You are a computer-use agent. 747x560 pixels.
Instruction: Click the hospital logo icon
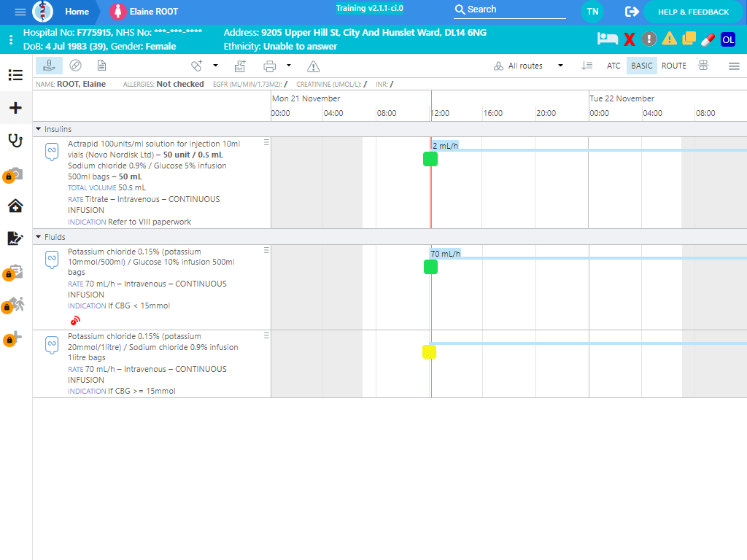42,12
